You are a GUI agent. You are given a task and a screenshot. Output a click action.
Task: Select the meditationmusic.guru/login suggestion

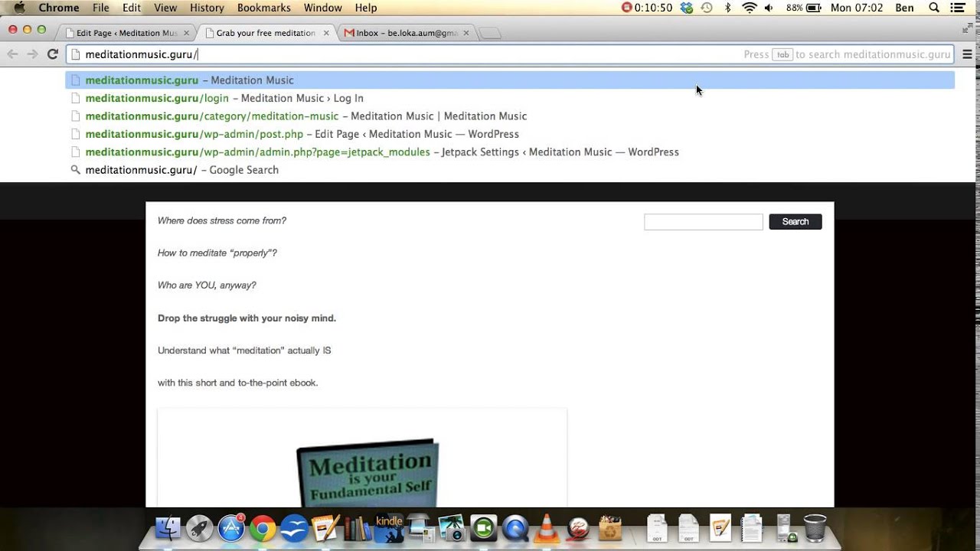point(510,98)
